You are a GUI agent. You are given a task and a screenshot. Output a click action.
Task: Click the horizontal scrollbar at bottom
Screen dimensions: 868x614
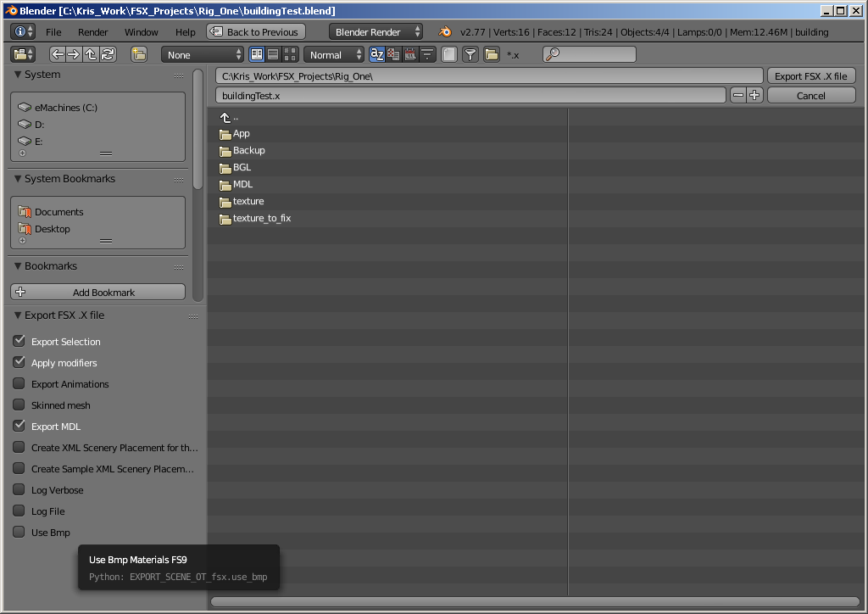pos(534,602)
